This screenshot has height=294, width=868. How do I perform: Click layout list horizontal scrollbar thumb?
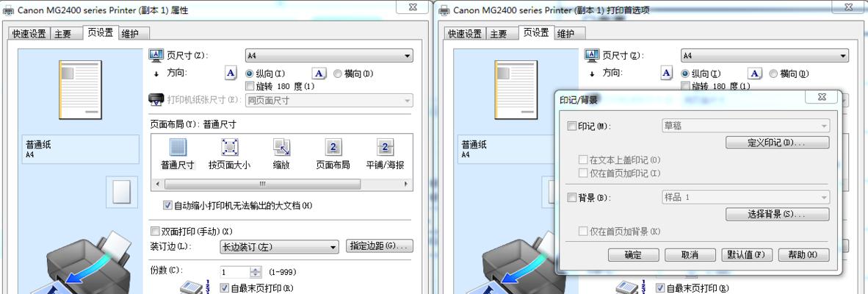[x=261, y=184]
